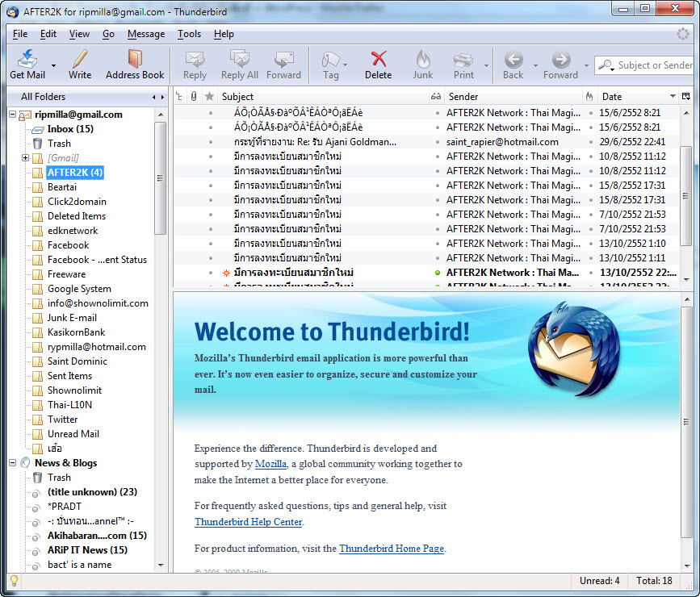Click the Get Mail toolbar icon
Screen dimensions: 700x597
click(27, 64)
